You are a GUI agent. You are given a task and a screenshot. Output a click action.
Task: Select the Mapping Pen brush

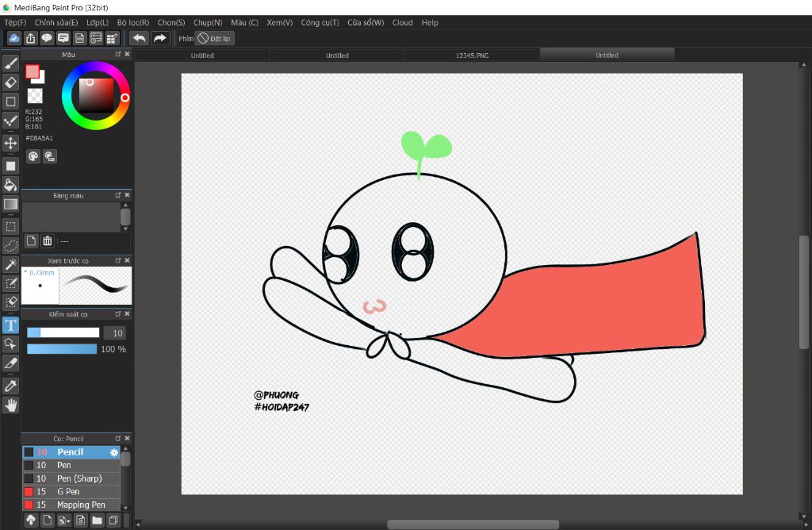[71, 505]
